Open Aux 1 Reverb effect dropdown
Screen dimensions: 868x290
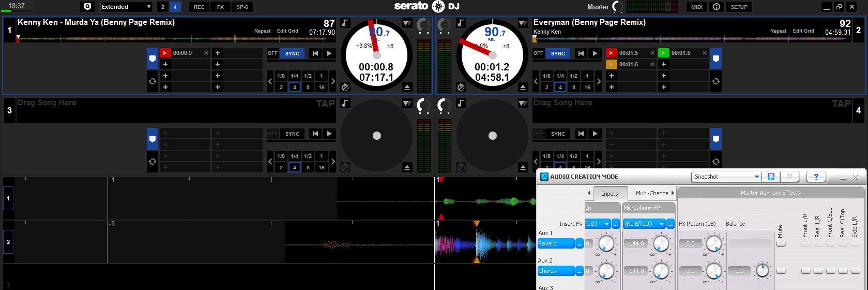[x=556, y=243]
